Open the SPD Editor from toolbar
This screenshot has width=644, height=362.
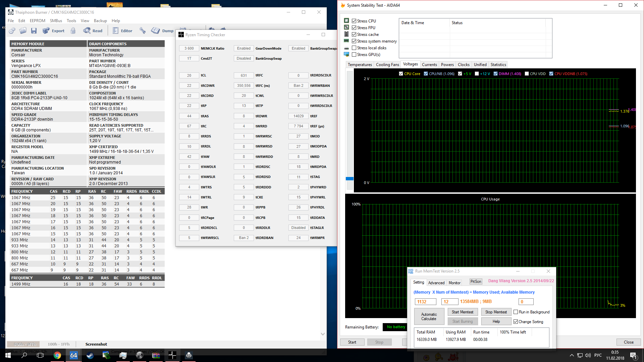tap(122, 31)
